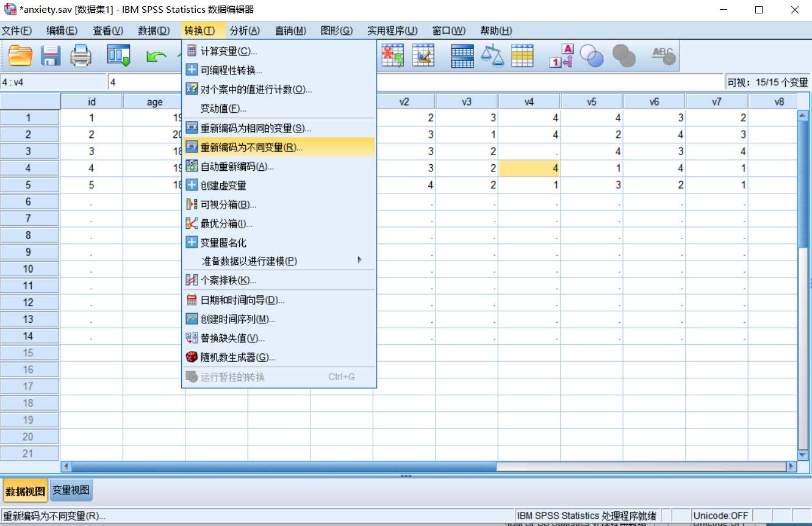This screenshot has height=526, width=812.
Task: Choose 创建时间序列(M) menu entry
Action: [x=279, y=319]
